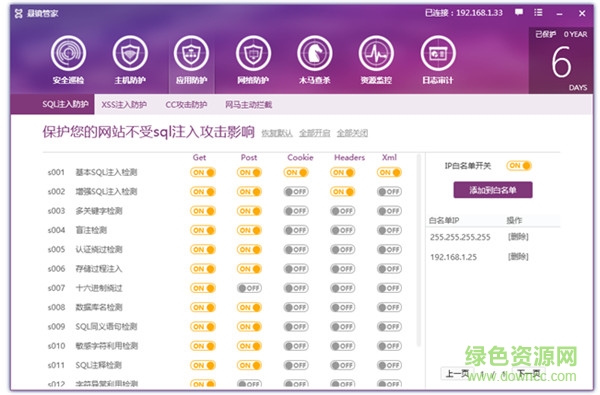Viewport: 600px width, 395px height.
Task: Open the 安全巡检 security scan module
Action: point(68,60)
